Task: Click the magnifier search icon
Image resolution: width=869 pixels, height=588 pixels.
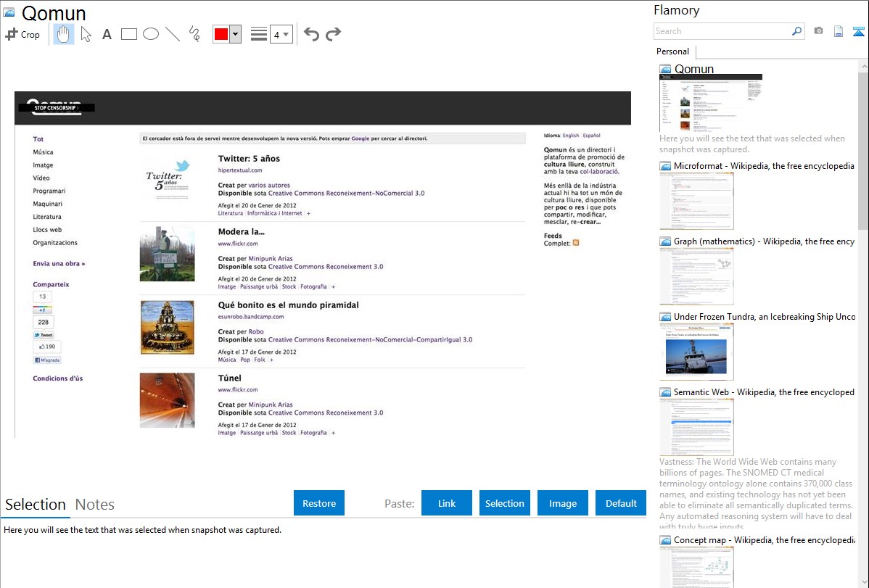Action: click(x=796, y=31)
